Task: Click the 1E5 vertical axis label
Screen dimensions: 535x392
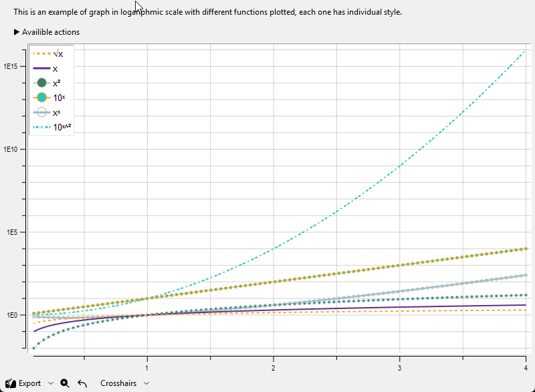Action: (12, 232)
